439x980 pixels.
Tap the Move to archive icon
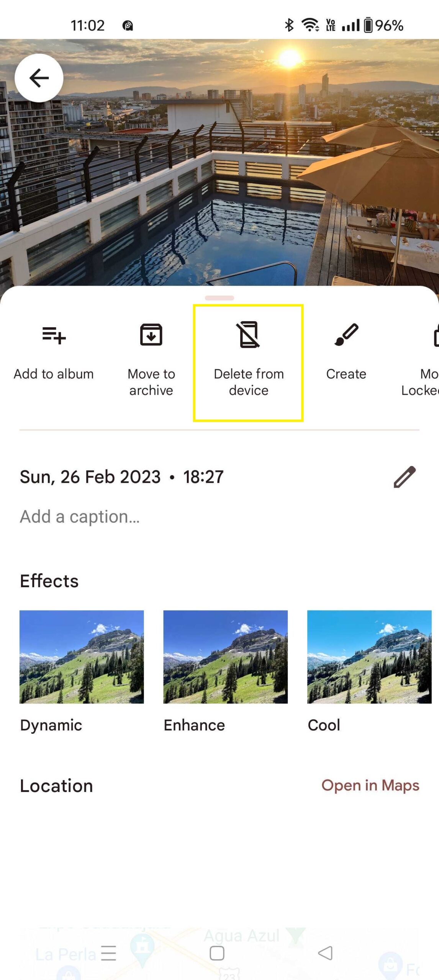coord(151,335)
